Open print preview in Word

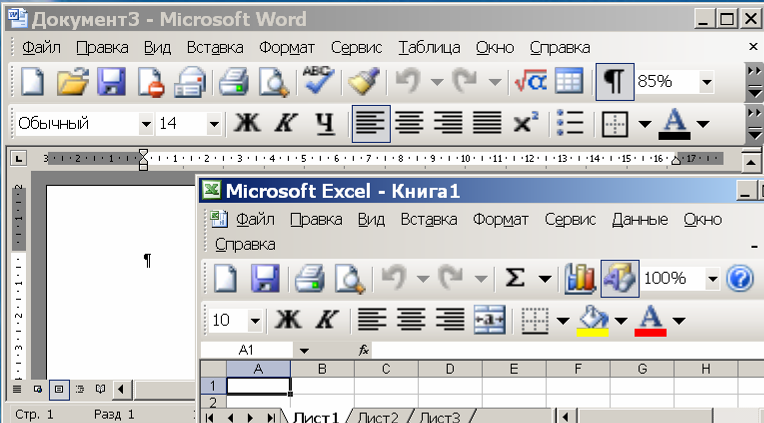point(273,81)
